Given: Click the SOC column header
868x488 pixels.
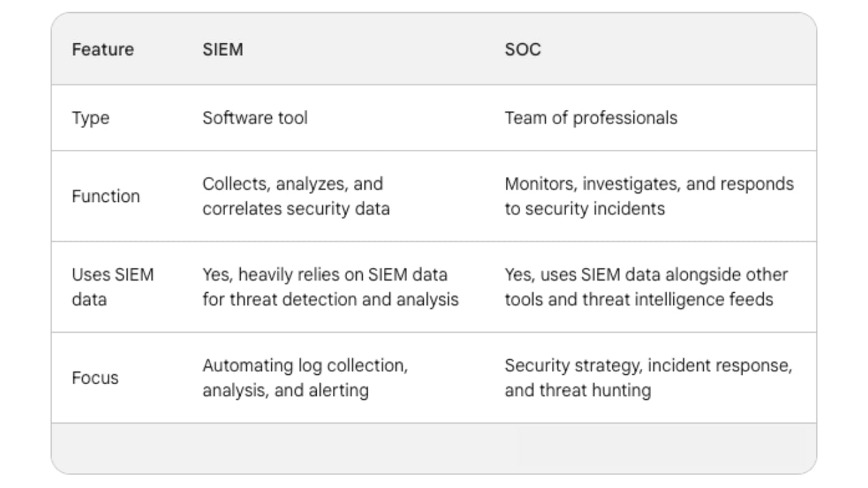Looking at the screenshot, I should (523, 49).
